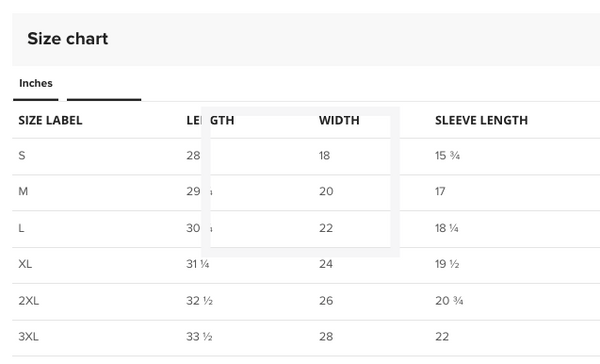Click the sleeve length value 19 ½
This screenshot has height=364, width=600.
pos(447,264)
